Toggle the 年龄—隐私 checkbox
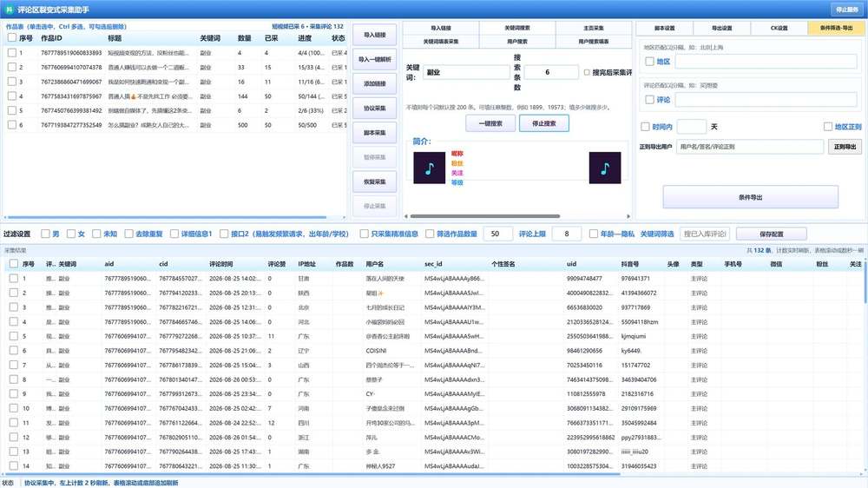 pos(594,234)
